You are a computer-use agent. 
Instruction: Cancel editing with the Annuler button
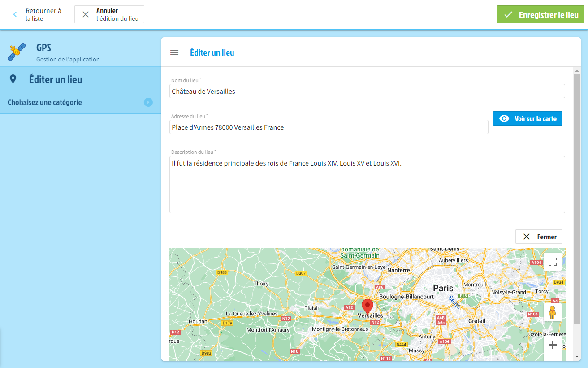coord(109,14)
